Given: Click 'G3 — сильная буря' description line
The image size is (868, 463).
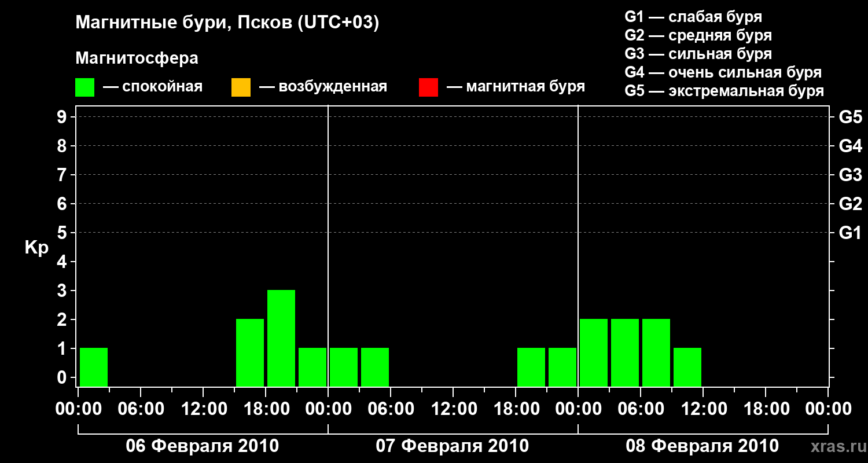Looking at the screenshot, I should tap(698, 54).
